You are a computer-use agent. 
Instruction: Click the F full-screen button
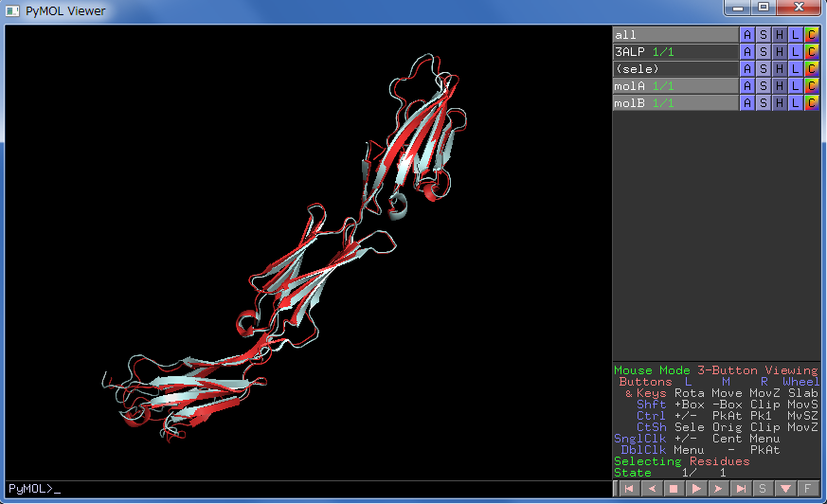pos(807,489)
